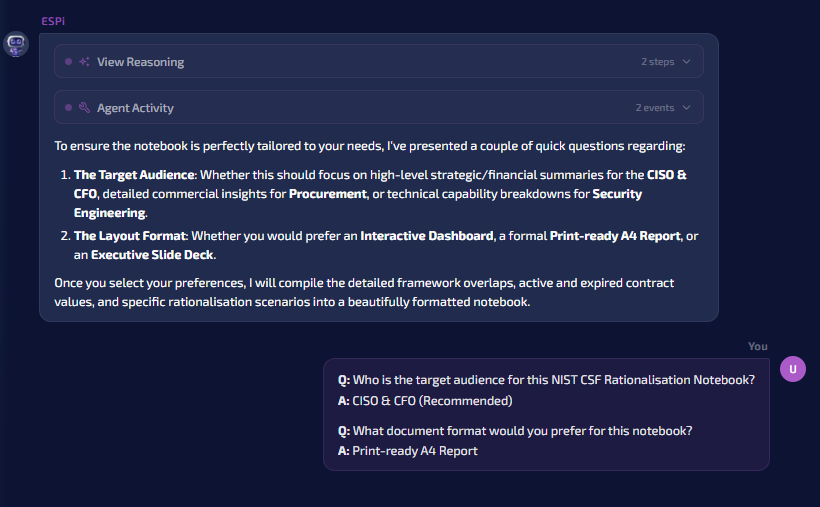Click bold 'Print-ready A4 Report' in ESPi message

tap(615, 236)
